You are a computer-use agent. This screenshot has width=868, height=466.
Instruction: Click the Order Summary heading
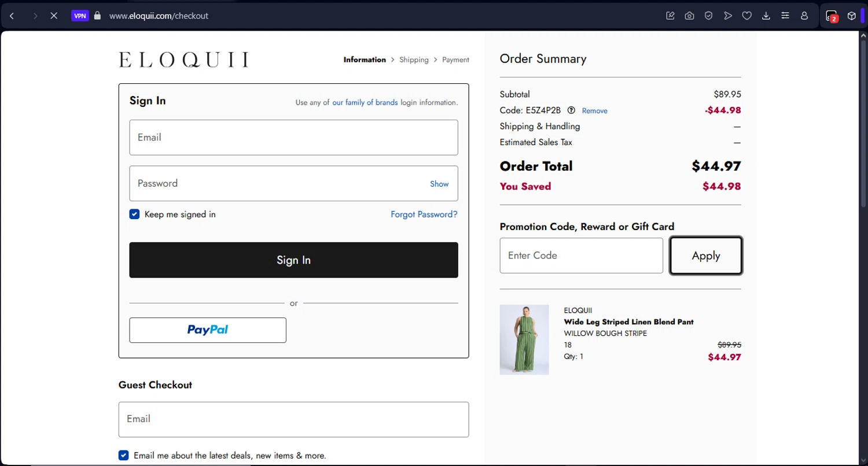click(543, 59)
